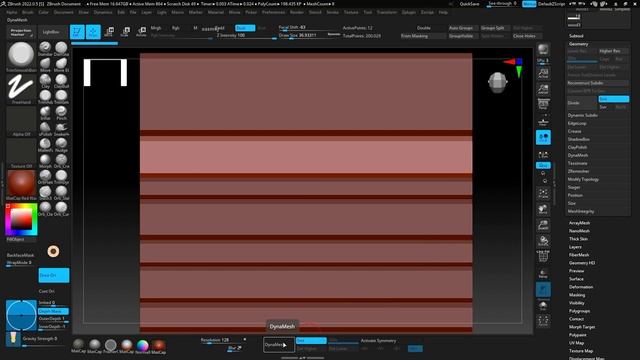The height and width of the screenshot is (360, 640).
Task: Open the Alpha Off selector
Action: point(21,121)
